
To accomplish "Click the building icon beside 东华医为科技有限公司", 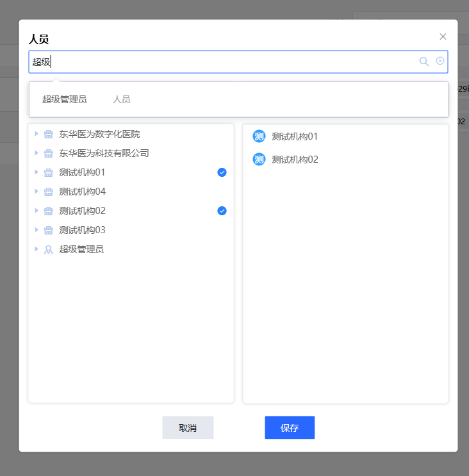I will click(x=48, y=154).
